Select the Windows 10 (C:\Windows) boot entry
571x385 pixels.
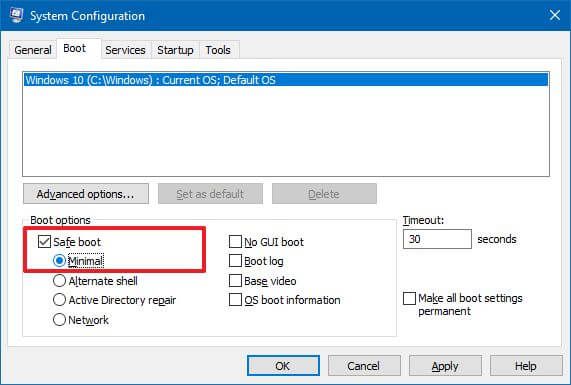286,80
